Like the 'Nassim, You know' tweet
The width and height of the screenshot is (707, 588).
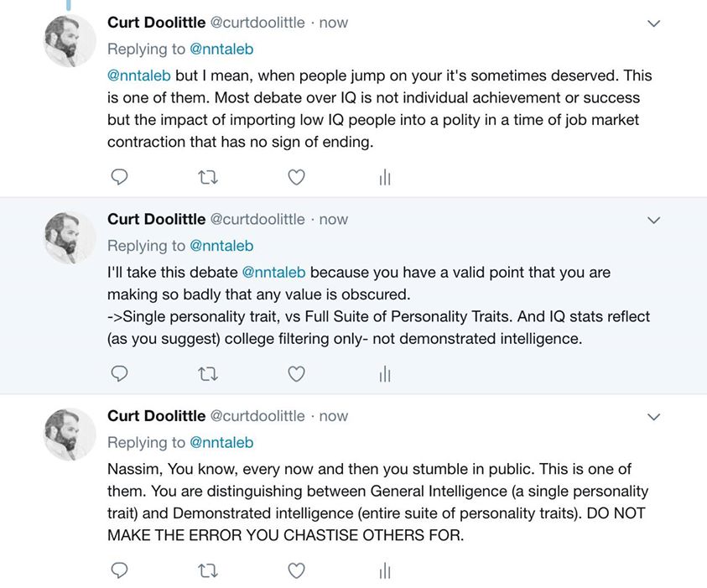[x=296, y=570]
